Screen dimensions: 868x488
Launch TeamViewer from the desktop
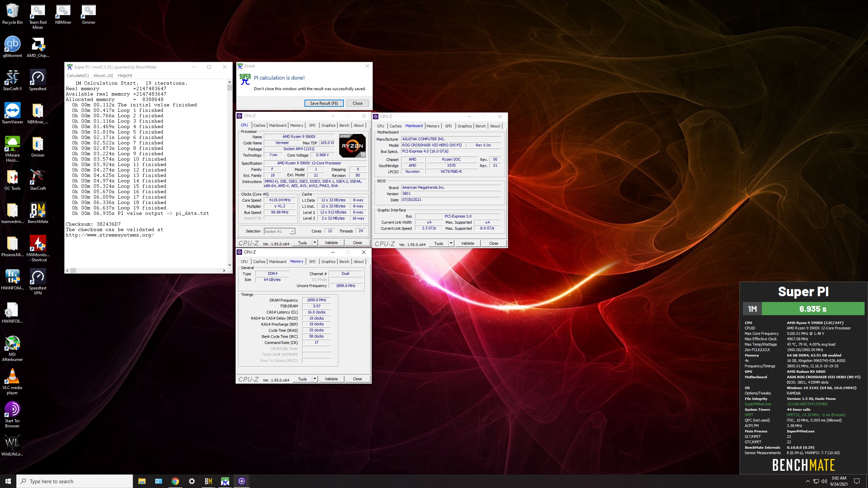(13, 113)
